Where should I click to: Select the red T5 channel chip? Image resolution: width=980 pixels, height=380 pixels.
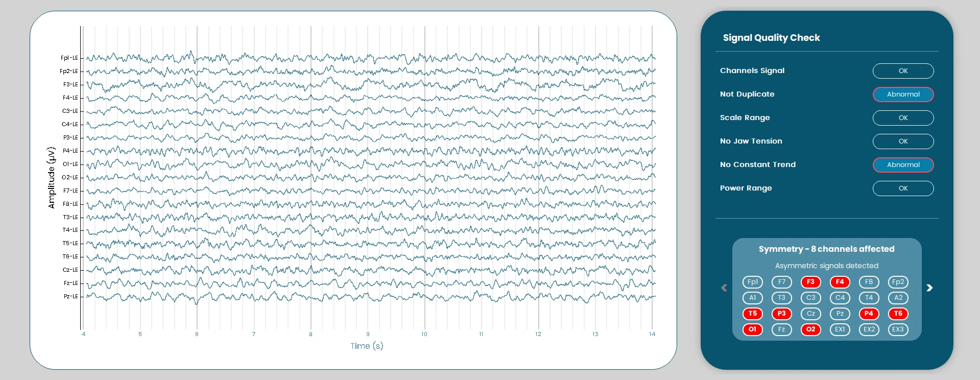[752, 314]
